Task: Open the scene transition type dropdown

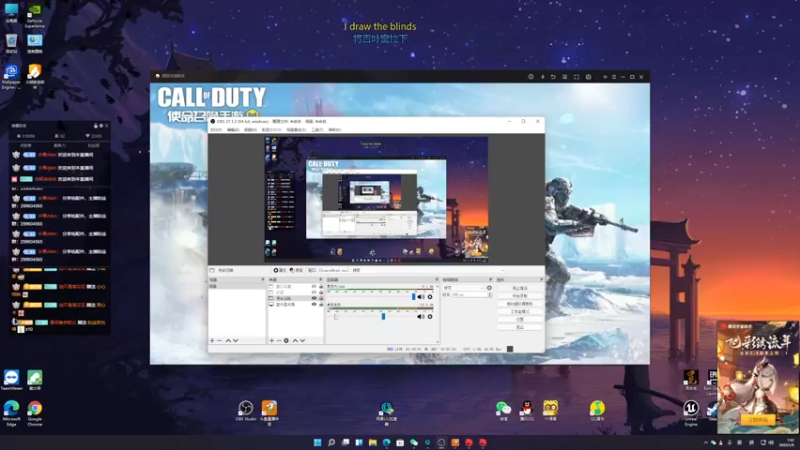Action: point(463,288)
